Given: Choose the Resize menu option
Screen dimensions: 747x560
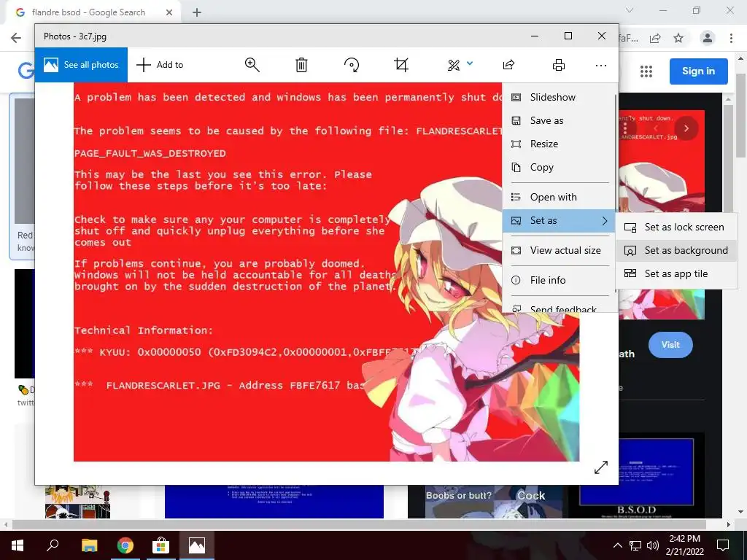Looking at the screenshot, I should tap(558, 144).
